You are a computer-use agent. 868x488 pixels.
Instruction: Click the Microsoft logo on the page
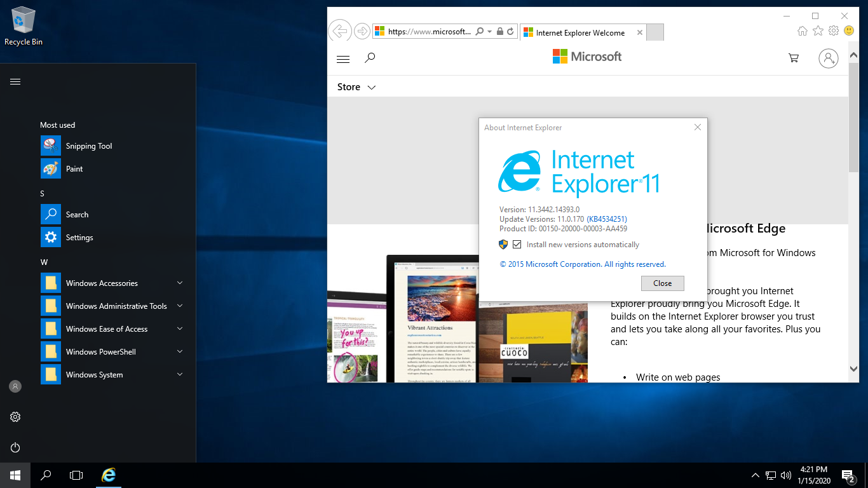587,57
